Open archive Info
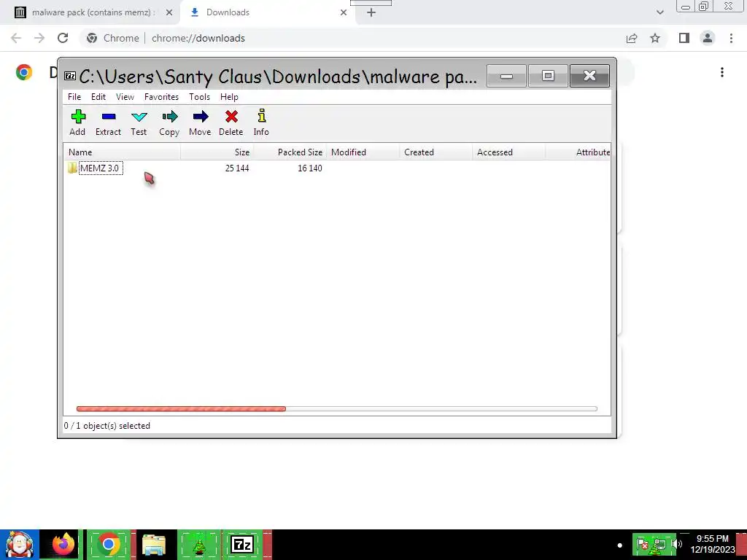Screen dimensions: 747x560 click(x=261, y=122)
